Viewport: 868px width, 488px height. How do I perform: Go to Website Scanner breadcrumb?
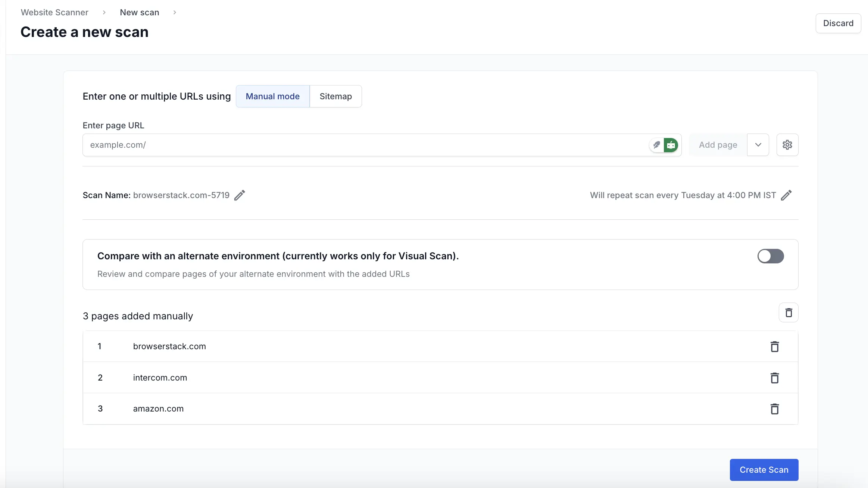coord(54,12)
